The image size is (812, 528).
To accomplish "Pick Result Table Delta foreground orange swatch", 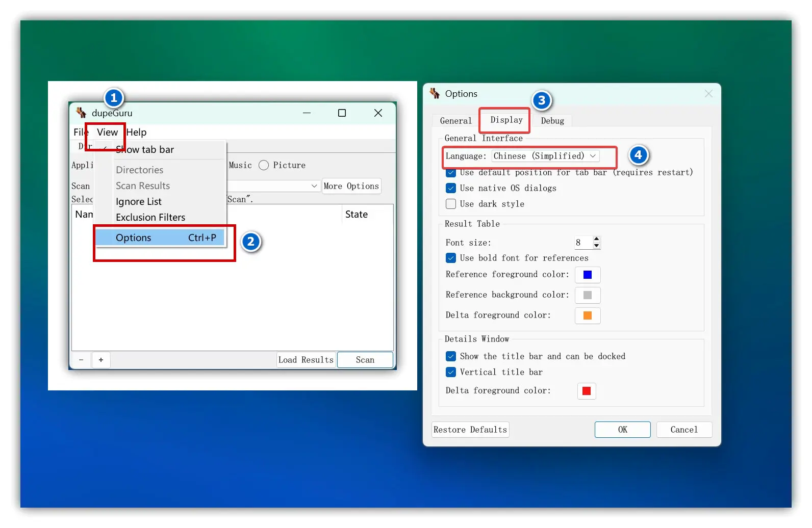I will (588, 315).
